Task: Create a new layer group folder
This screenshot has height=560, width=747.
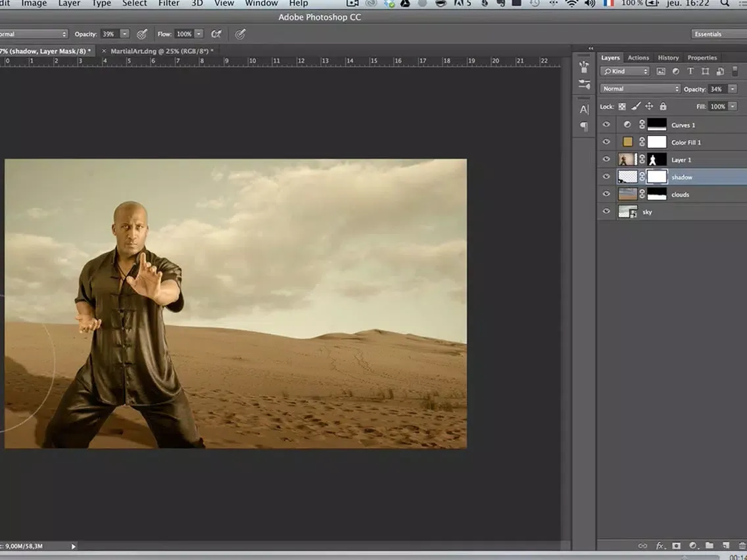Action: point(710,546)
